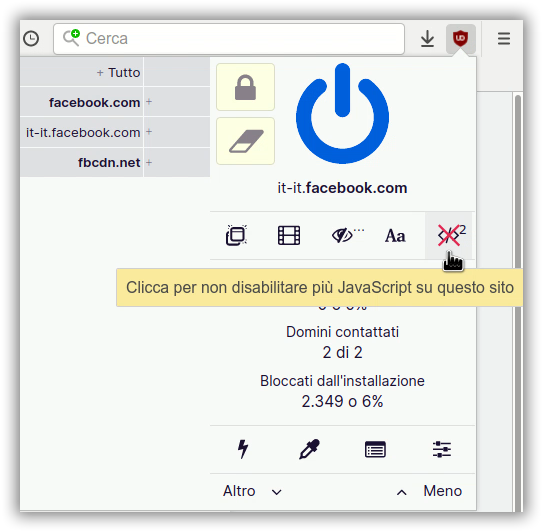This screenshot has height=532, width=543.
Task: Toggle remote fonts Aa blocking
Action: click(395, 236)
